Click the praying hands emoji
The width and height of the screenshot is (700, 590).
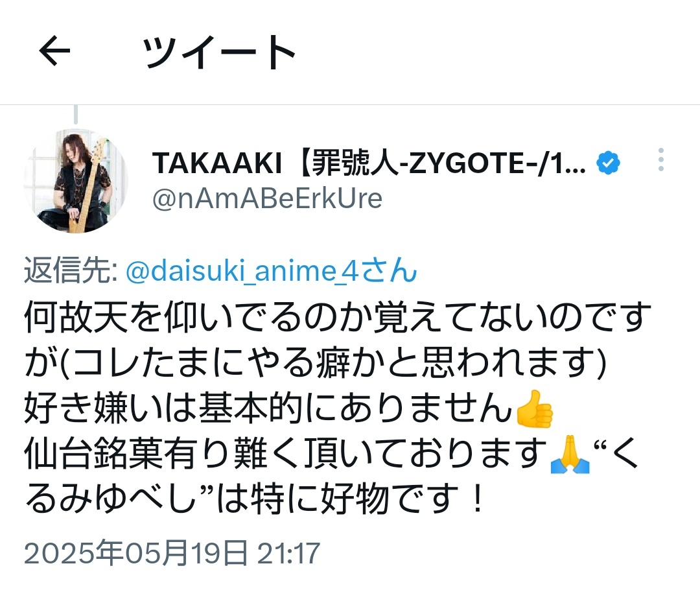(x=570, y=454)
